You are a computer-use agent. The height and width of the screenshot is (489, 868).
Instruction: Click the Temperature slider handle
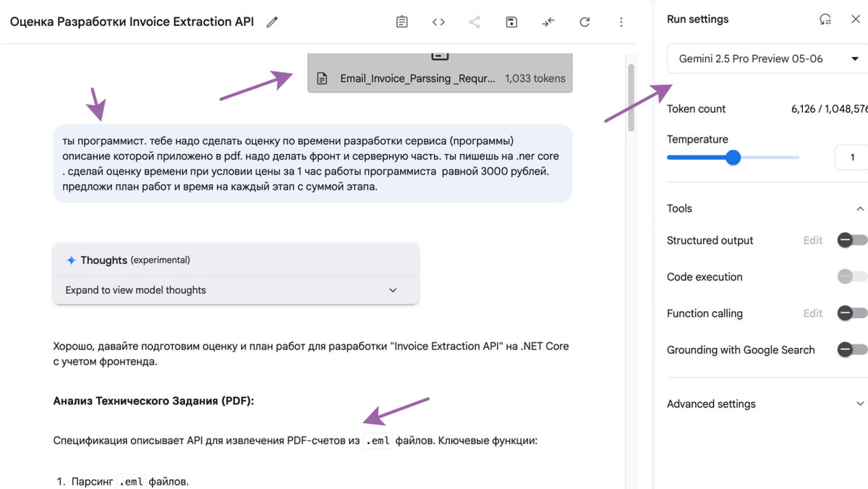(x=733, y=158)
